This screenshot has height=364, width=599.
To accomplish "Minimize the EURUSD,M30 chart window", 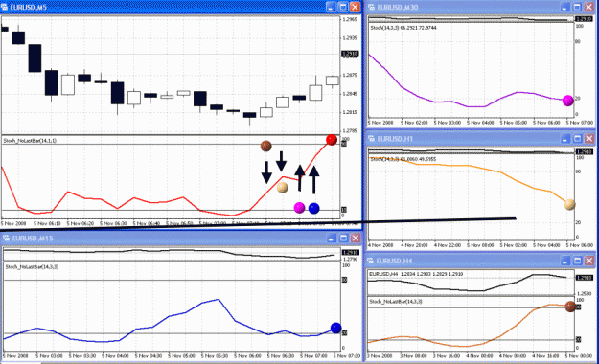I will pos(565,7).
